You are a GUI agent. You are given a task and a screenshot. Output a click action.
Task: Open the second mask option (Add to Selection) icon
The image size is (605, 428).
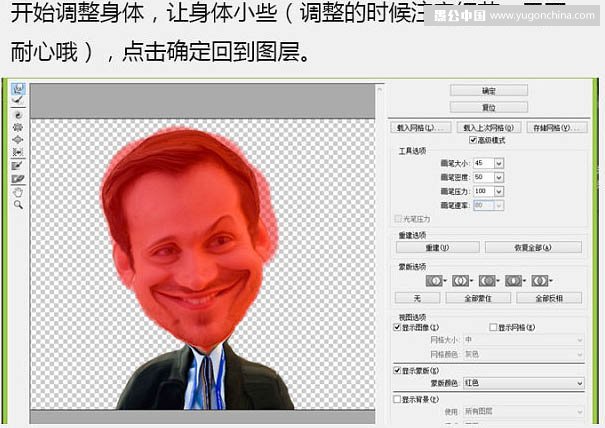pos(462,281)
